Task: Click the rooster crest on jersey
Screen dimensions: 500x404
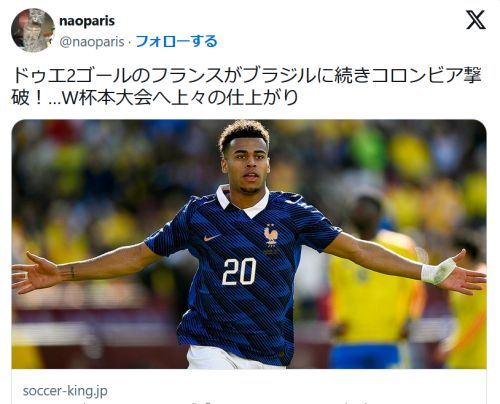Action: point(271,235)
